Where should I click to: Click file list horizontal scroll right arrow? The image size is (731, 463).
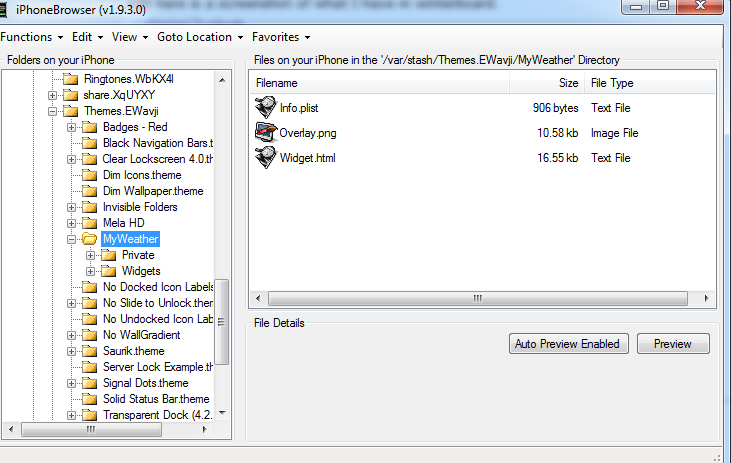coord(707,298)
